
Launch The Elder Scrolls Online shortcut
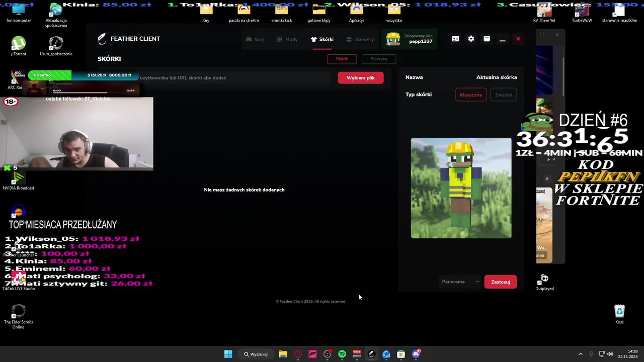(18, 317)
